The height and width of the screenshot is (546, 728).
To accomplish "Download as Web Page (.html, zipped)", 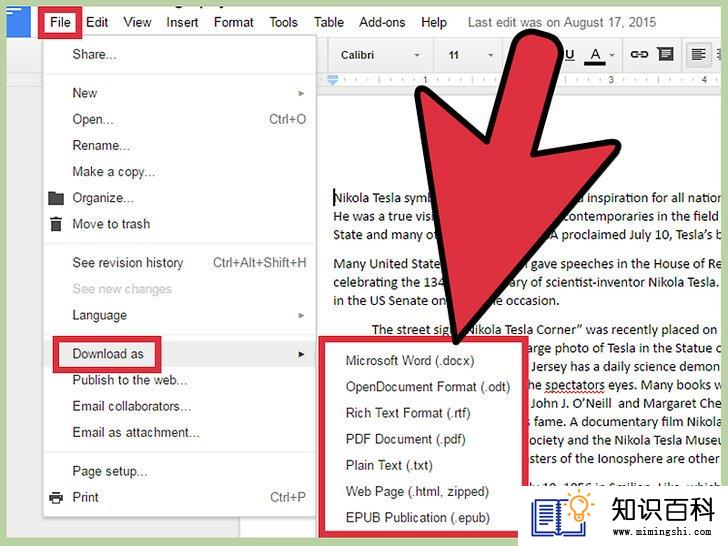I will pyautogui.click(x=417, y=492).
